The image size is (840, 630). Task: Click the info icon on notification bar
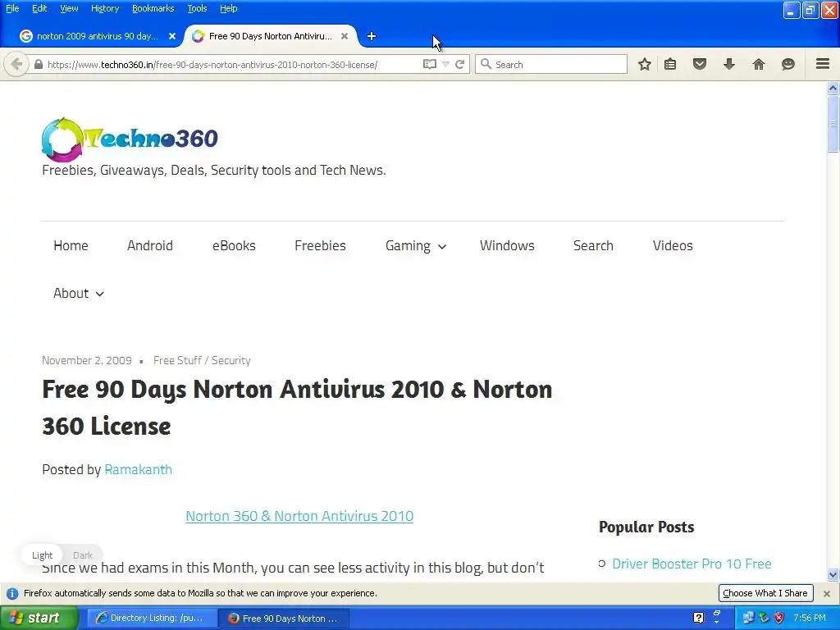point(12,594)
